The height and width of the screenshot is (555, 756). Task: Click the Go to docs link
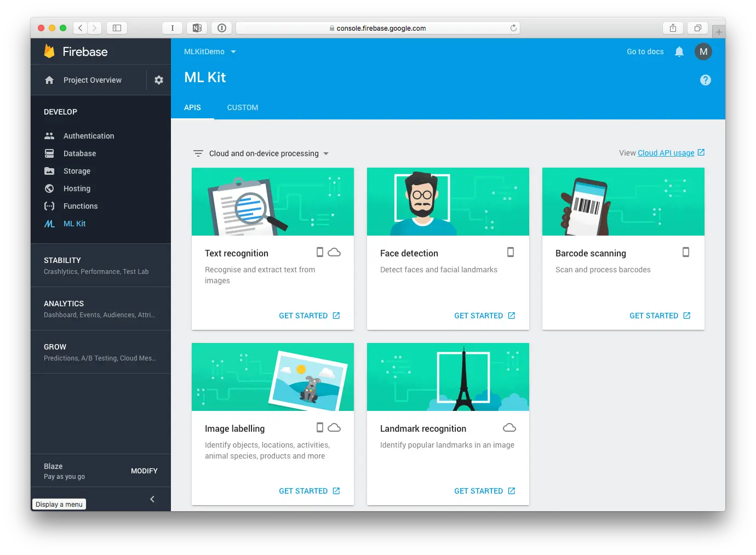[x=645, y=52]
